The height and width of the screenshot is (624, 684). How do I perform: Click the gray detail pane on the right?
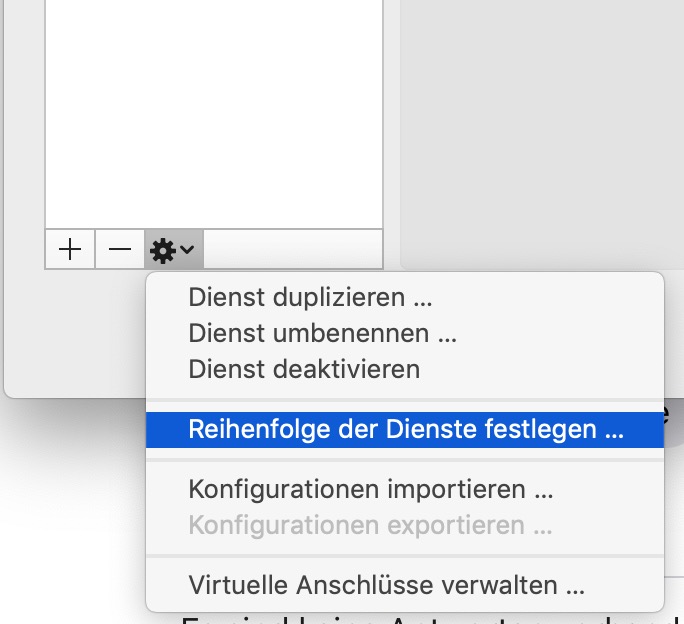click(540, 130)
